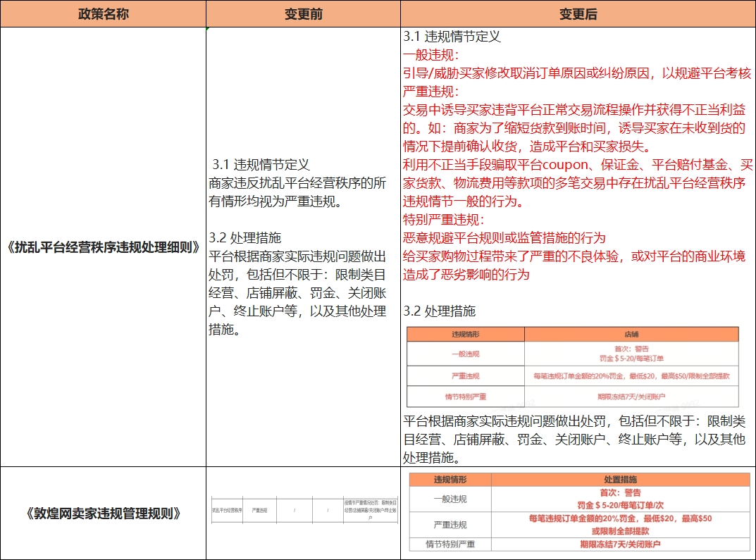Open the 处置措施 penalty table image
756x560 pixels.
(579, 512)
